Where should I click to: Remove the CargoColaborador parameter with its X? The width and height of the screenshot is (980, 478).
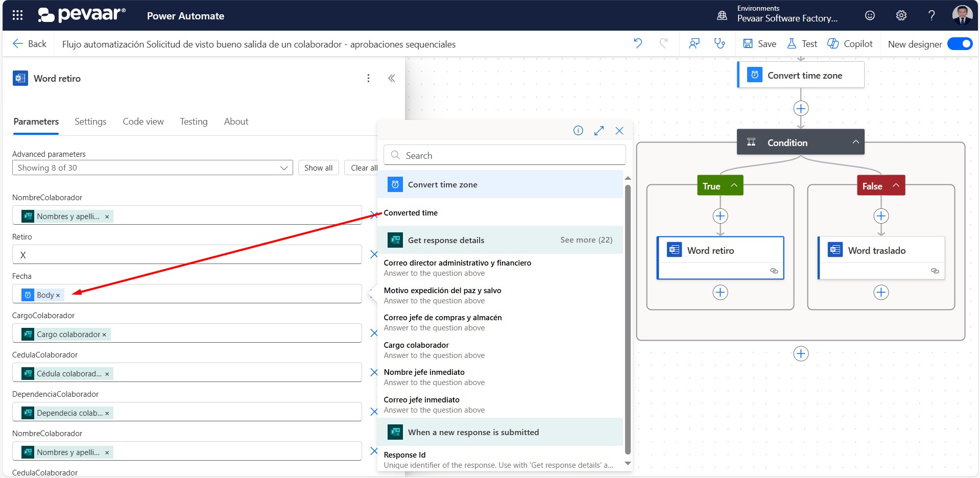(374, 333)
